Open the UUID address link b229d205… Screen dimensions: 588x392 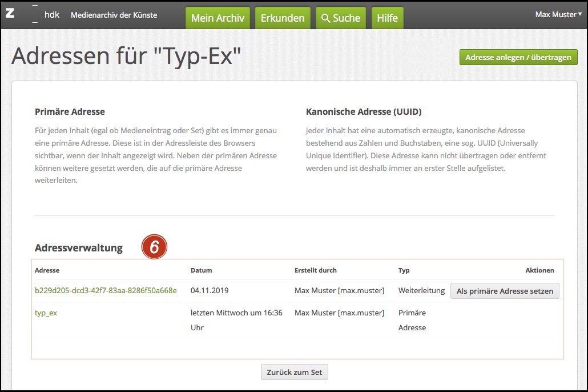click(x=106, y=290)
